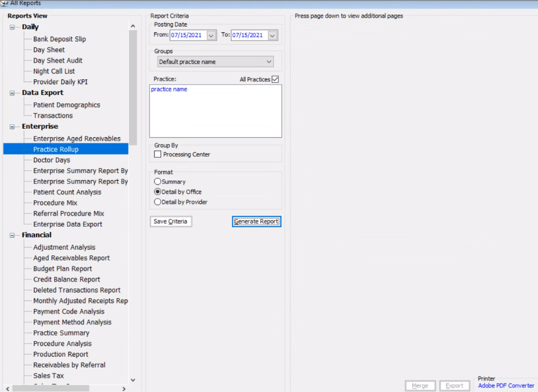538x392 pixels.
Task: Select the Day Sheet Audit report
Action: point(58,60)
